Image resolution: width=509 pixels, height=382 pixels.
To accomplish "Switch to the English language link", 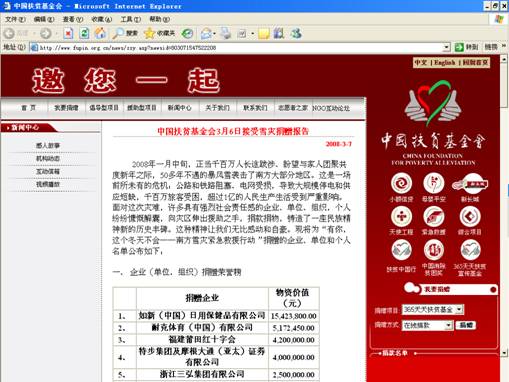I will 445,63.
